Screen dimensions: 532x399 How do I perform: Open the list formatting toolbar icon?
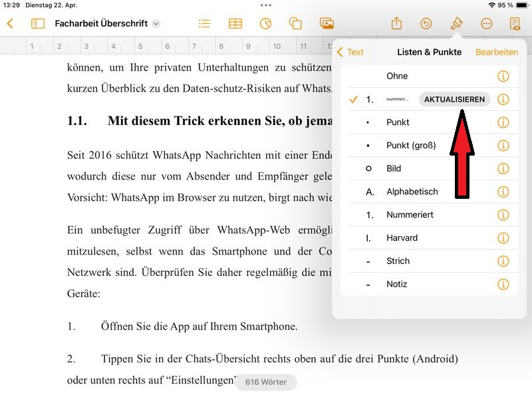pos(205,23)
